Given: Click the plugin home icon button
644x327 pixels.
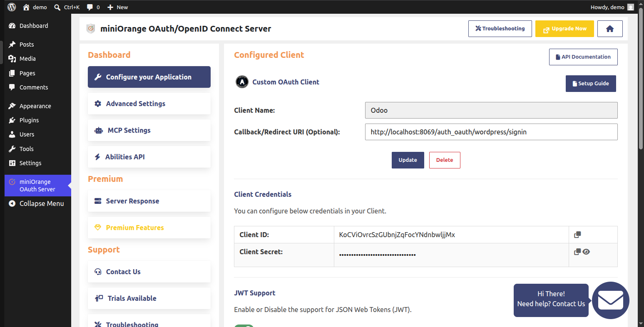Looking at the screenshot, I should coord(610,29).
